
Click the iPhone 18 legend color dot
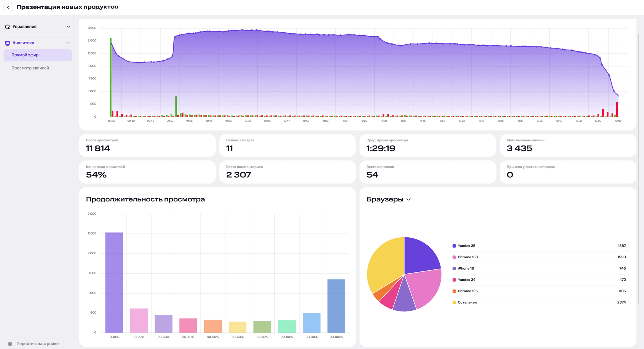[x=454, y=268]
